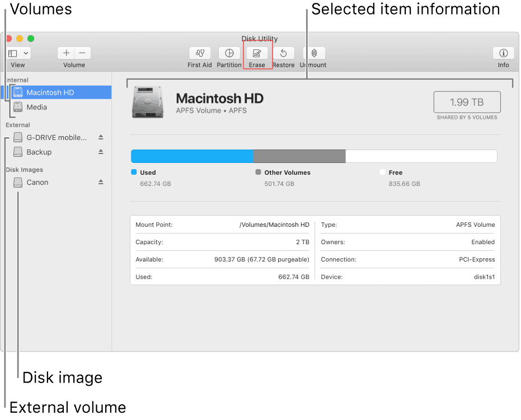Click the Macintosh HD title heading
Viewport: 521px width, 420px height.
[219, 99]
